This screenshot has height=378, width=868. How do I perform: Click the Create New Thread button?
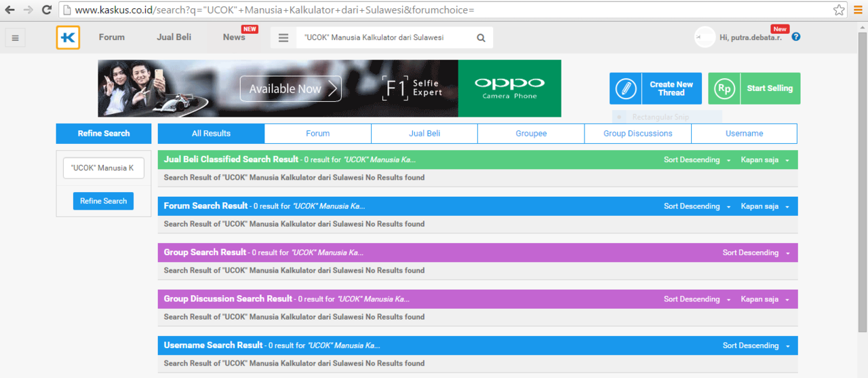pyautogui.click(x=656, y=89)
